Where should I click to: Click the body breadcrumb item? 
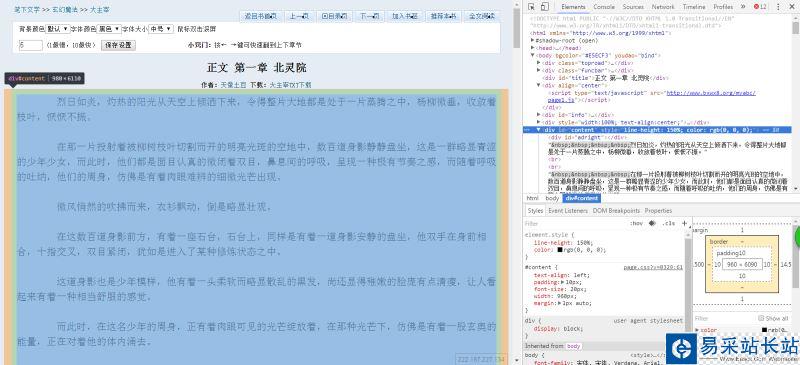click(x=552, y=198)
